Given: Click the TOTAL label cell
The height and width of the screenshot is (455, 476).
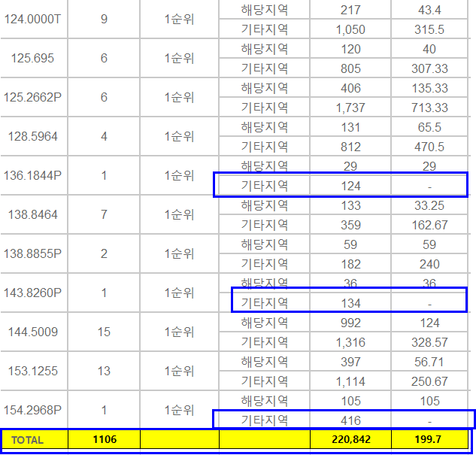Looking at the screenshot, I should [35, 439].
